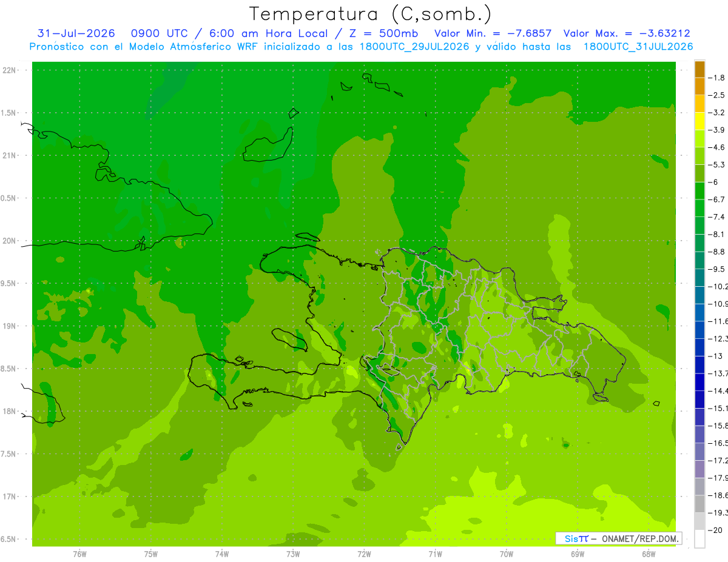Click the dark blue swatch between -13.7 and -14.4

(x=699, y=382)
